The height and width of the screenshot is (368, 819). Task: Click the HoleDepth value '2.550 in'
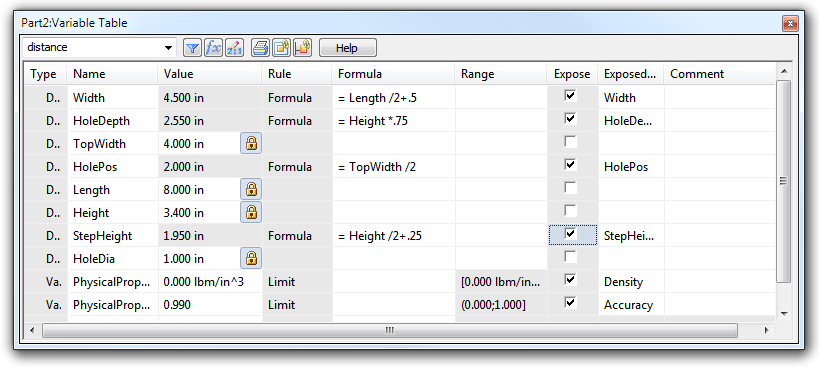[183, 121]
